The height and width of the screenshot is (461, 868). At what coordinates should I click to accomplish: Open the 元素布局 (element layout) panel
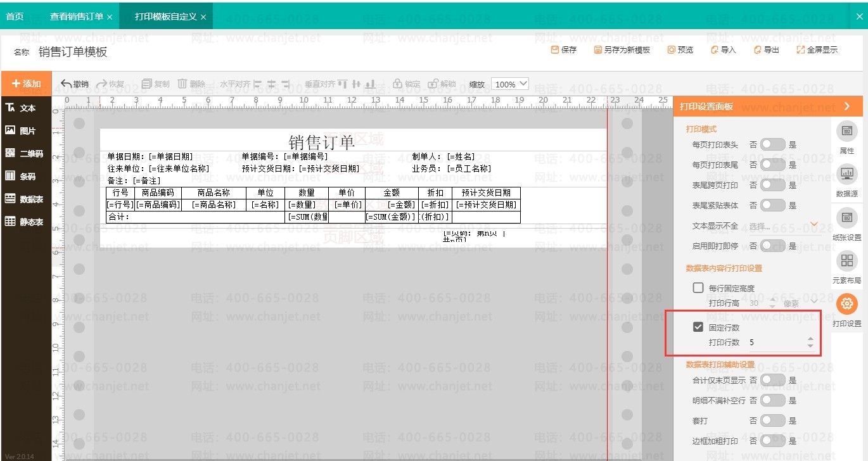click(846, 267)
